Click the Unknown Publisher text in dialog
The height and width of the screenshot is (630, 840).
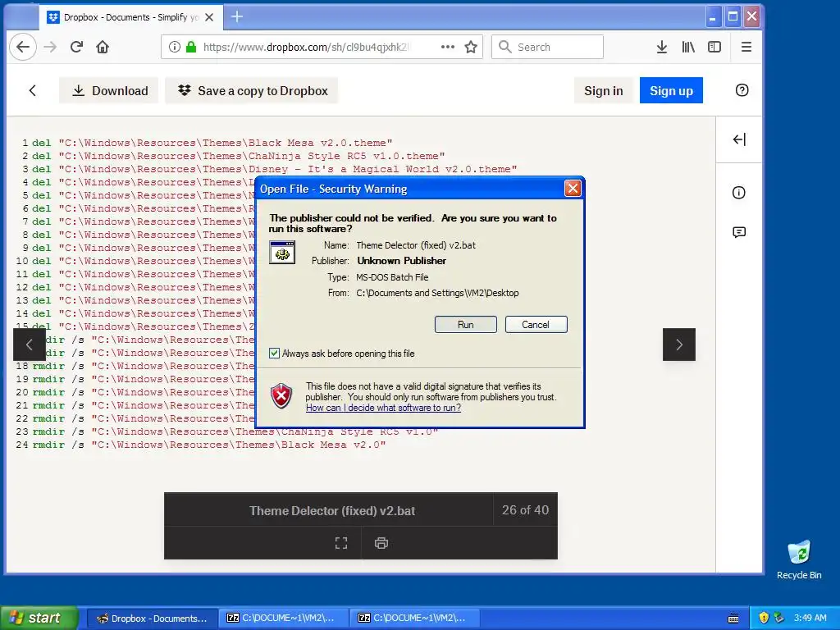[x=401, y=261]
